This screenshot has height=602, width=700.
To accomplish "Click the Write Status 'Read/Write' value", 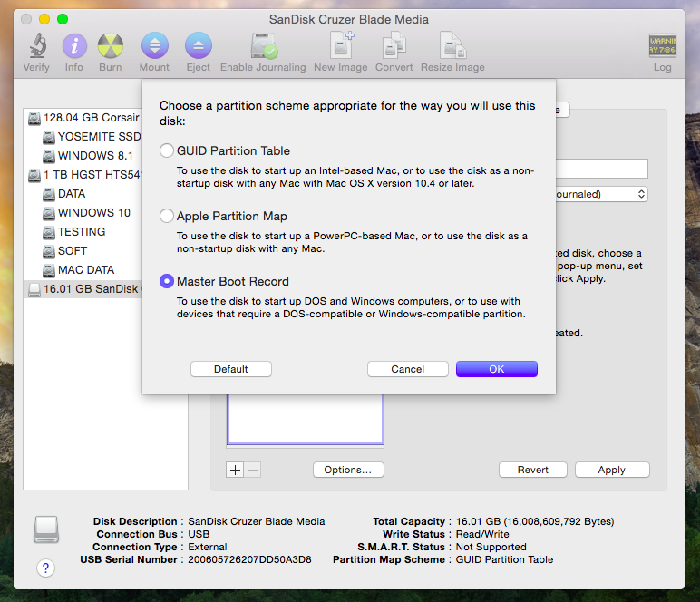I will click(482, 534).
